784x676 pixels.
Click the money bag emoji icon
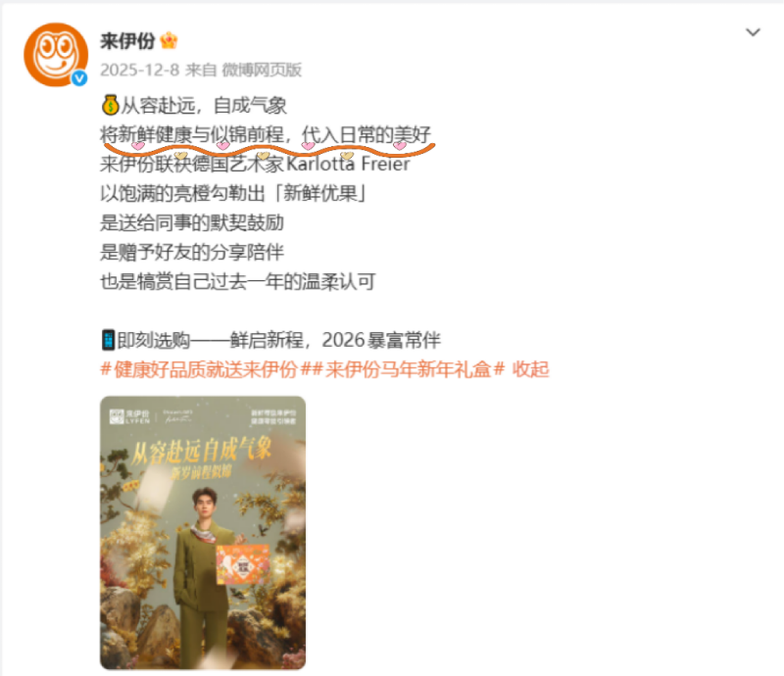tap(110, 105)
